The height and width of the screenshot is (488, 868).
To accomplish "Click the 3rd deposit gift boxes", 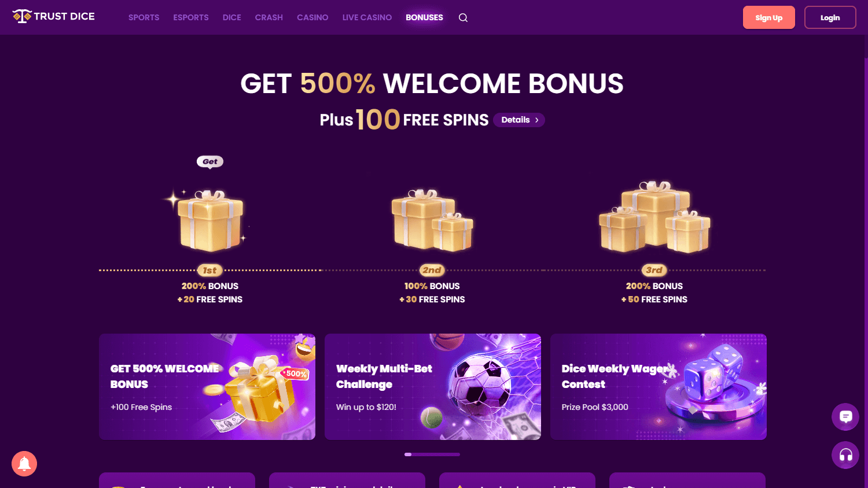I will 654,217.
